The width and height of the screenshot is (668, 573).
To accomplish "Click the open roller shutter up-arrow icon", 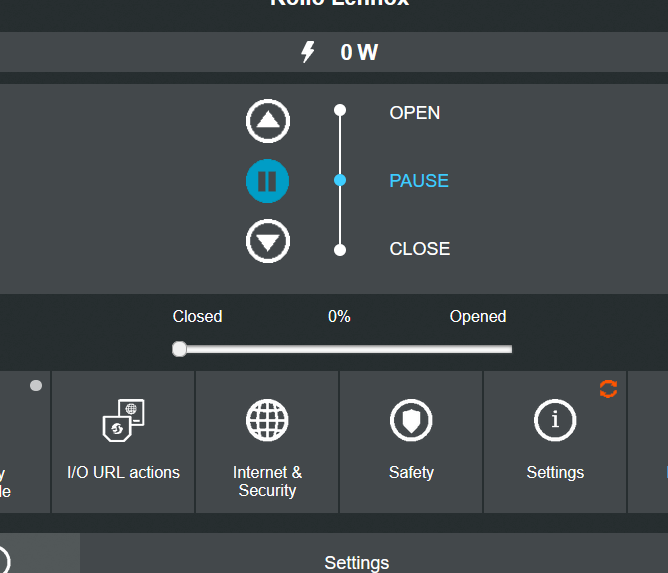I will [x=268, y=121].
